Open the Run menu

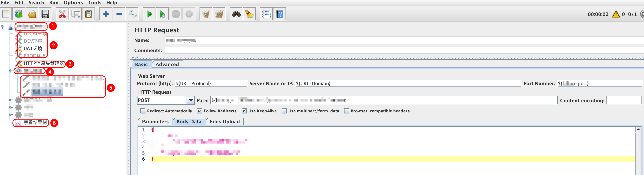[54, 3]
